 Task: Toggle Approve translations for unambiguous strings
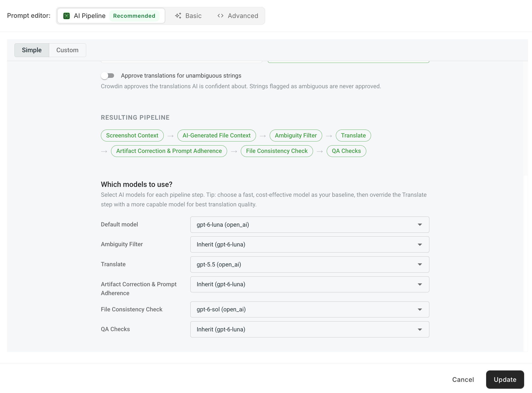pos(107,76)
